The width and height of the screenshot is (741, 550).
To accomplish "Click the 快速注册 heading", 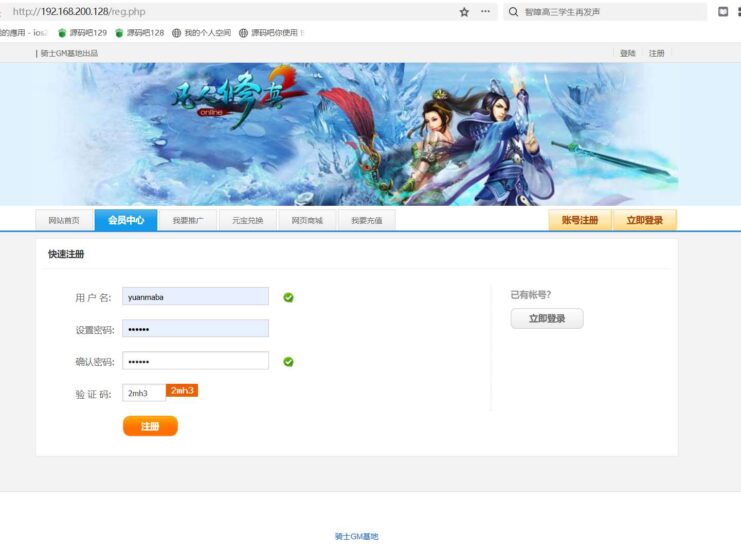I will [66, 254].
